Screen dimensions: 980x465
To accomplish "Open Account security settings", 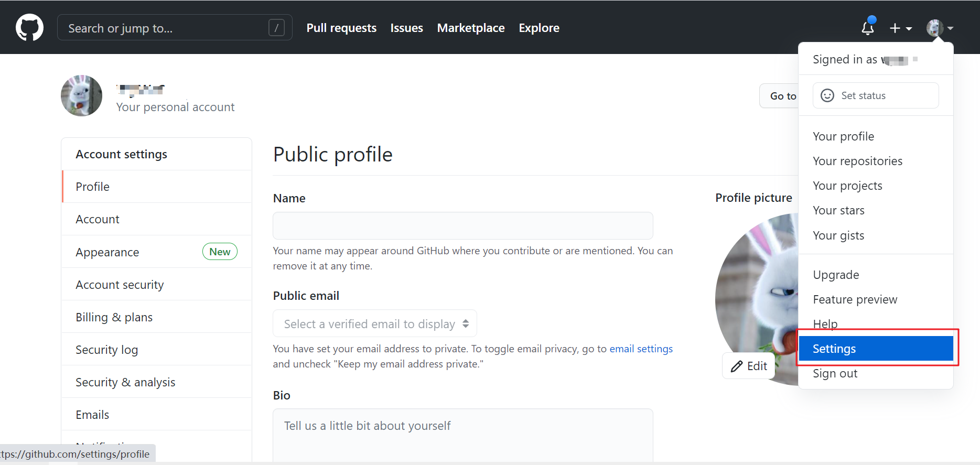I will tap(157, 285).
